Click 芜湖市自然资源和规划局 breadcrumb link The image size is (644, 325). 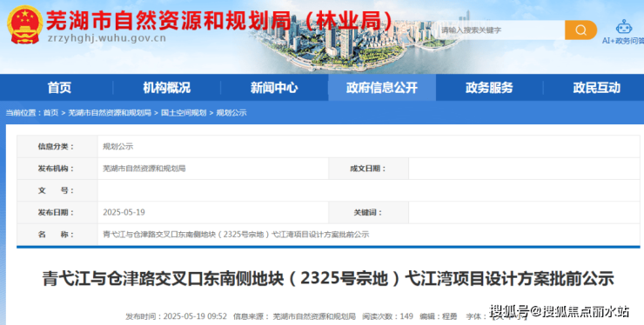point(110,113)
